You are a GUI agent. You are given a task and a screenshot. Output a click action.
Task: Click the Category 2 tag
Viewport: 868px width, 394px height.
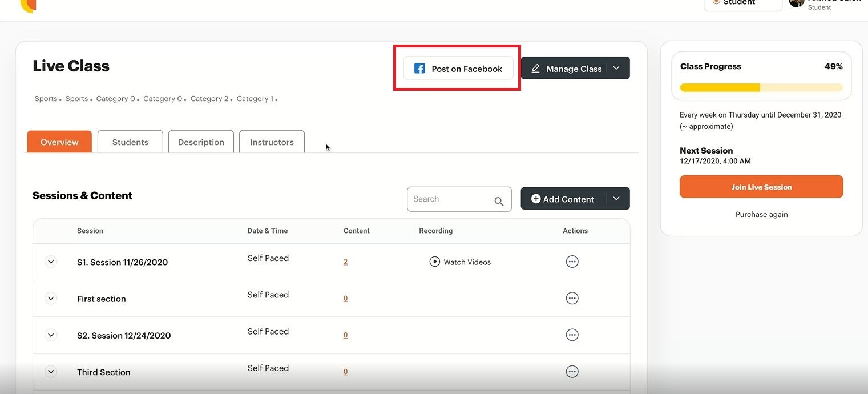coord(209,99)
